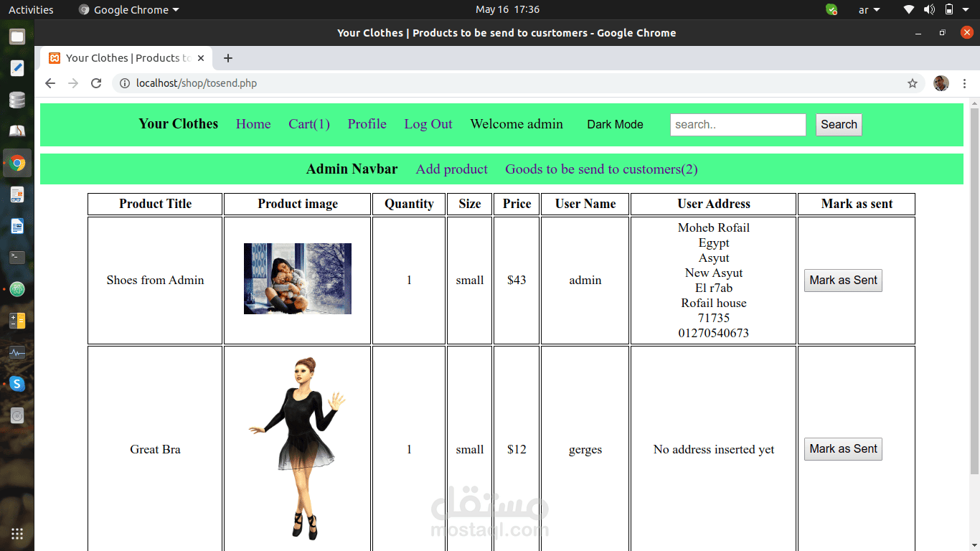The height and width of the screenshot is (551, 980).
Task: Go to the Cart(1) nav link
Action: (x=309, y=124)
